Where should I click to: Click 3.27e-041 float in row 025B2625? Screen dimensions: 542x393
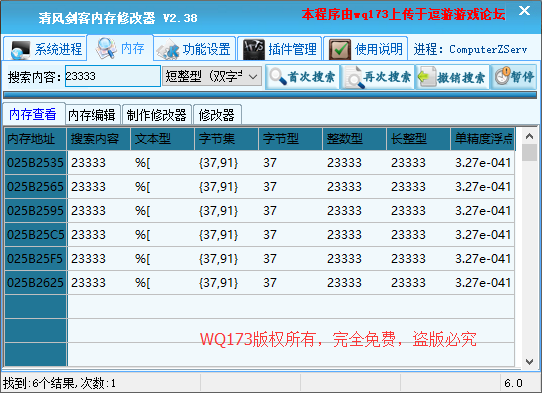[483, 283]
